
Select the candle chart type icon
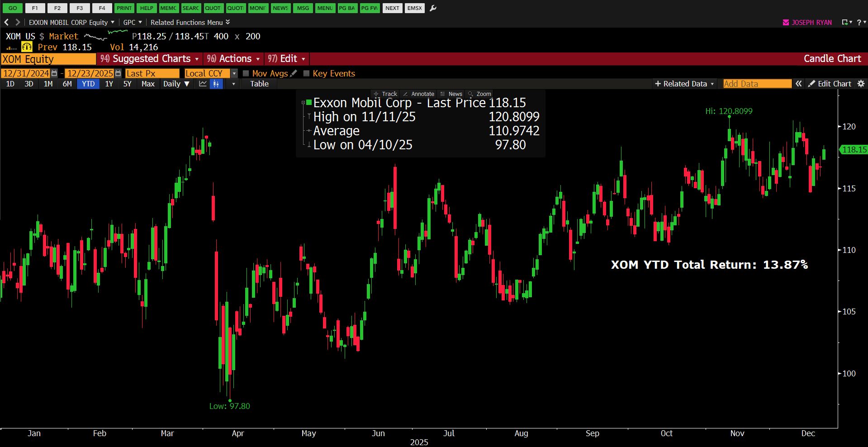coord(216,84)
